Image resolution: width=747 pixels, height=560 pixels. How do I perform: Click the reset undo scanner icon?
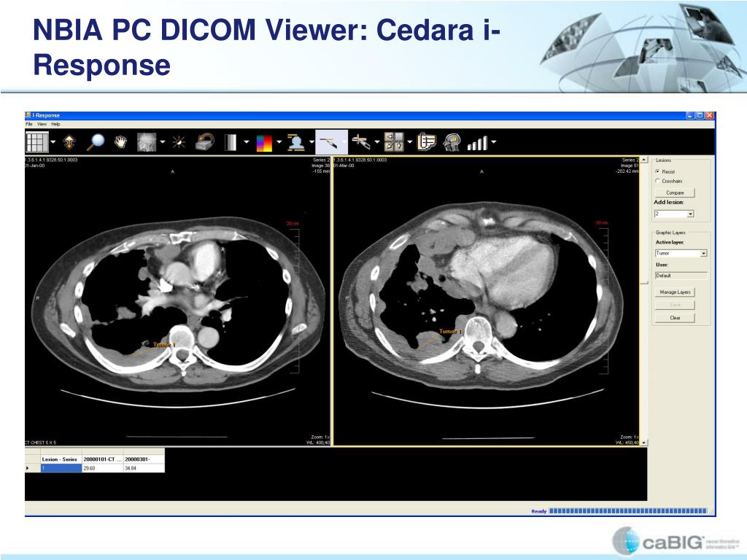(205, 142)
